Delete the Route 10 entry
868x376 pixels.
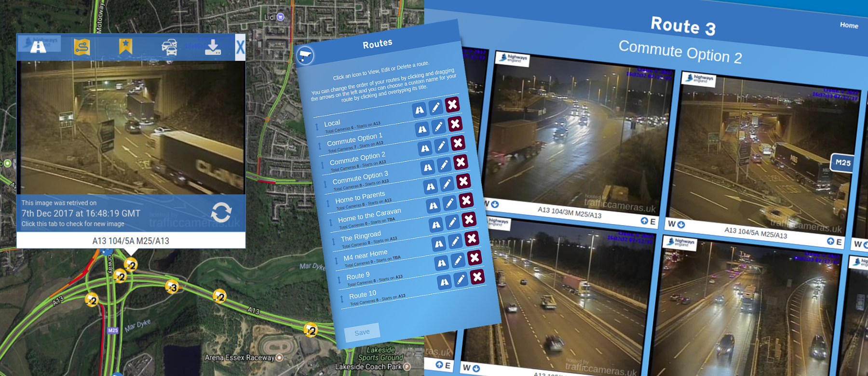point(477,276)
